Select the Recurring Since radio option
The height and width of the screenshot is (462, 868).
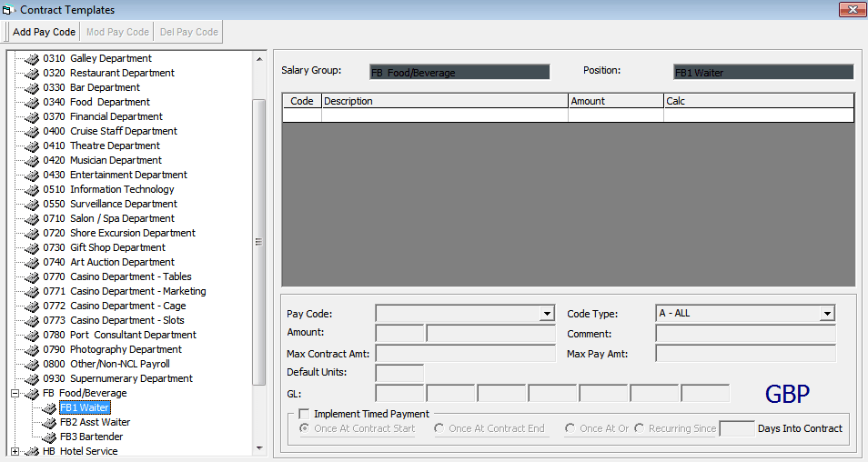640,428
